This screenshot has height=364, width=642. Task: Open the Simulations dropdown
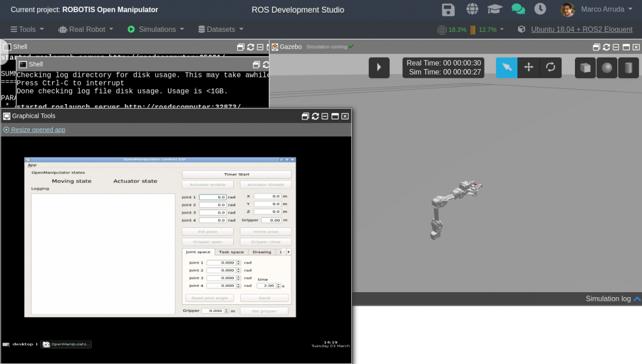(x=156, y=30)
